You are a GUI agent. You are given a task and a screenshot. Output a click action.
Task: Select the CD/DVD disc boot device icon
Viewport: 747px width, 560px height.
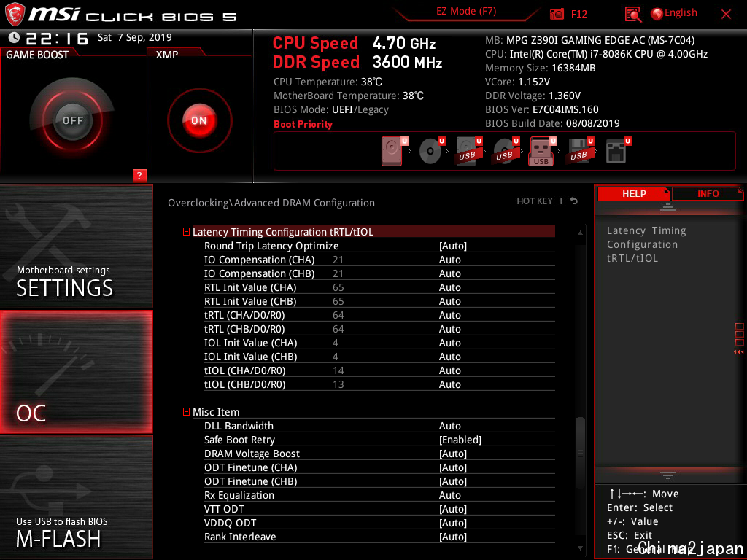[x=431, y=151]
